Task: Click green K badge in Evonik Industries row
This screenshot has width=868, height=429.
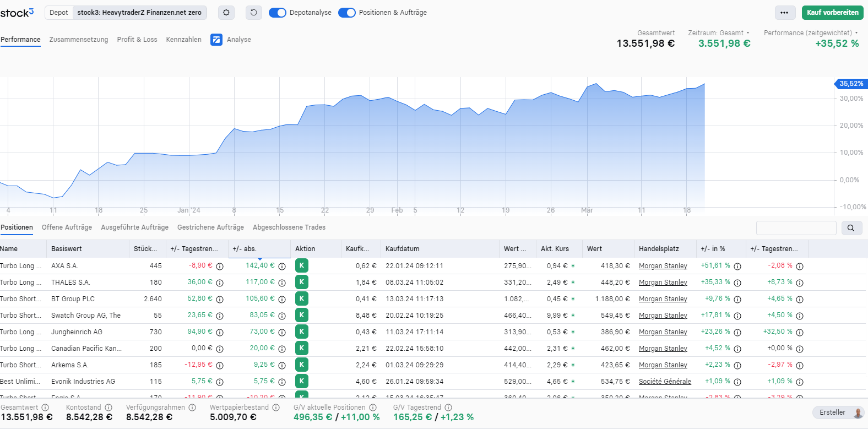Action: tap(302, 381)
